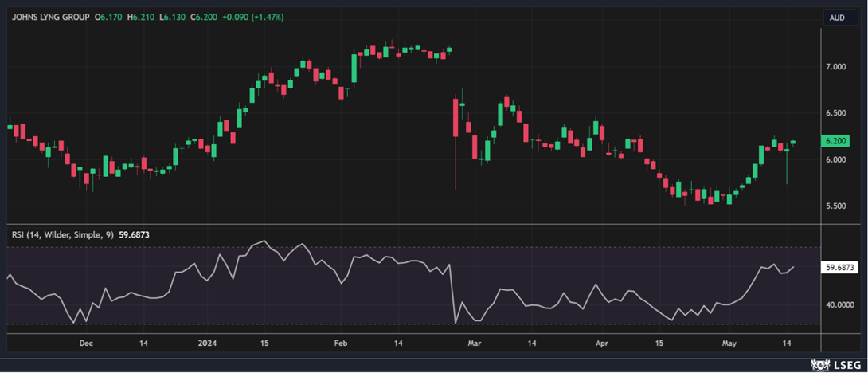
Task: Click the Dec date label on time axis
Action: 86,343
